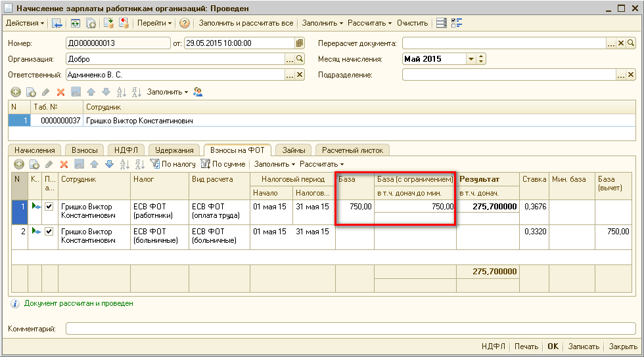Sort employees ascending in upper toolbar

click(121, 92)
